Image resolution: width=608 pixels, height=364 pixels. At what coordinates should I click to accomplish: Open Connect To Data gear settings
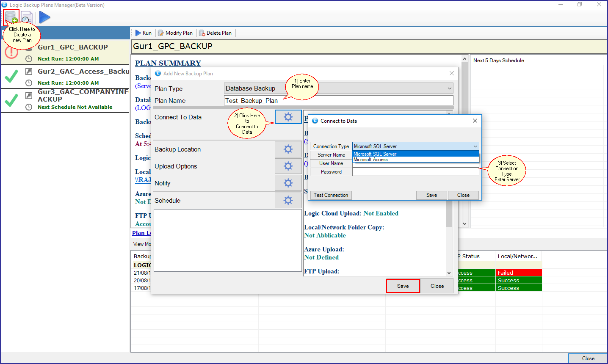coord(288,117)
